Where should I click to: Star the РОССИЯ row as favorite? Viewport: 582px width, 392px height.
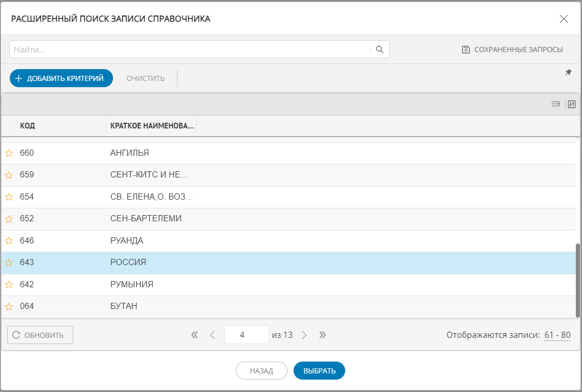(x=9, y=263)
